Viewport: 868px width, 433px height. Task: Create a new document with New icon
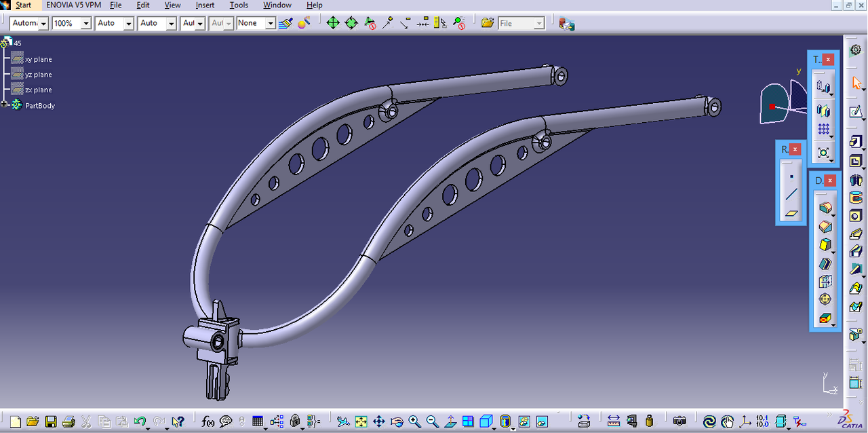pyautogui.click(x=15, y=422)
